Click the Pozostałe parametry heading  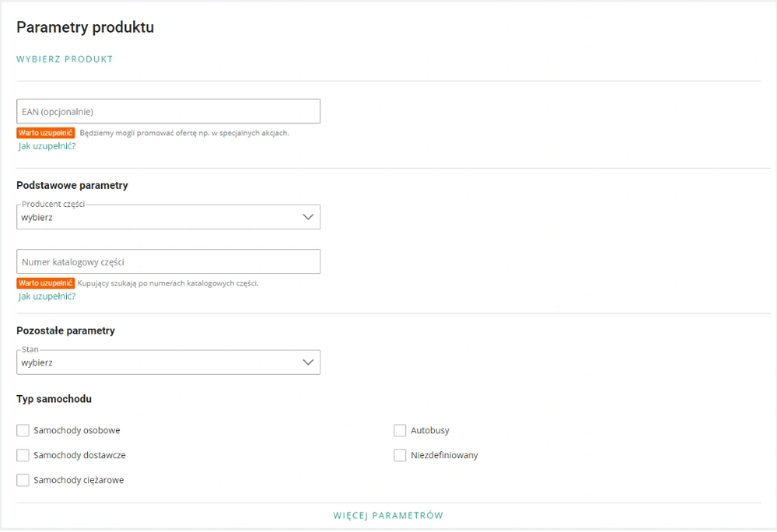(66, 331)
